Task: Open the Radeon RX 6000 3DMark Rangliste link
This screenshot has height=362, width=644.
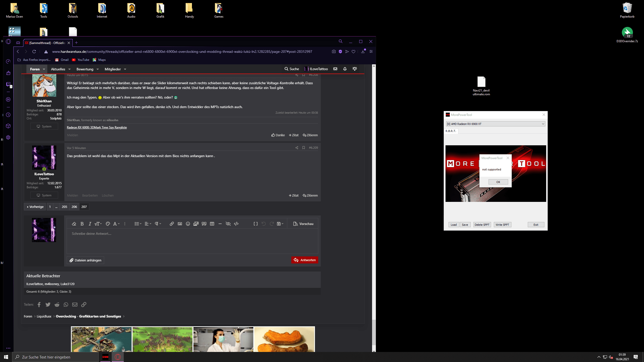Action: click(97, 127)
